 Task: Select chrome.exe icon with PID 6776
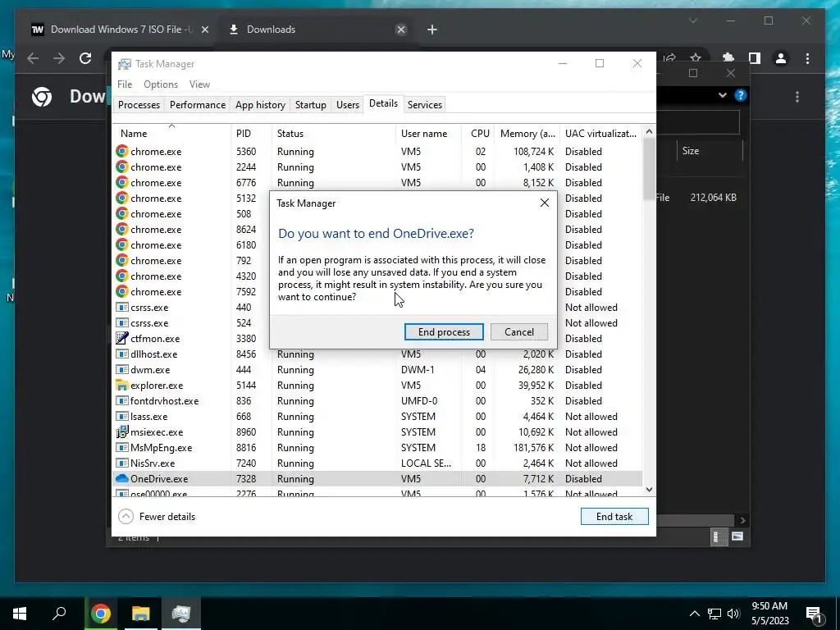(x=122, y=183)
